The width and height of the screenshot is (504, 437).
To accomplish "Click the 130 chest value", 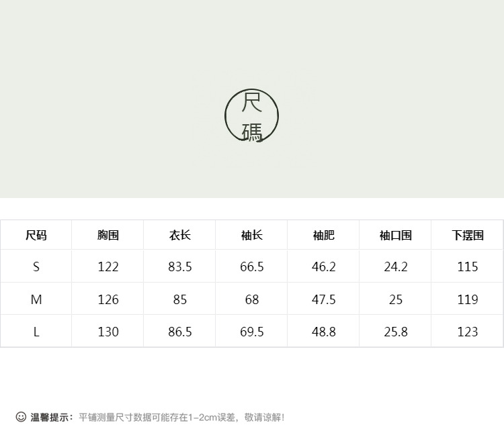I will (x=108, y=332).
